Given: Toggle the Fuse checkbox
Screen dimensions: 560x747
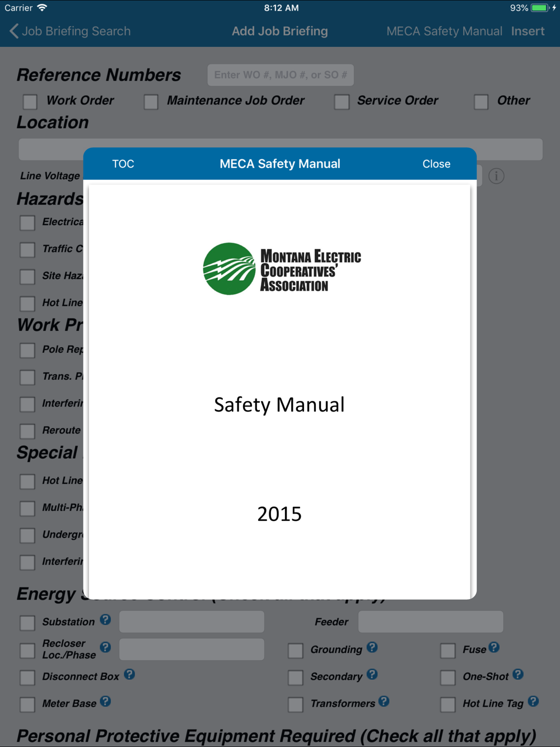Looking at the screenshot, I should click(448, 650).
